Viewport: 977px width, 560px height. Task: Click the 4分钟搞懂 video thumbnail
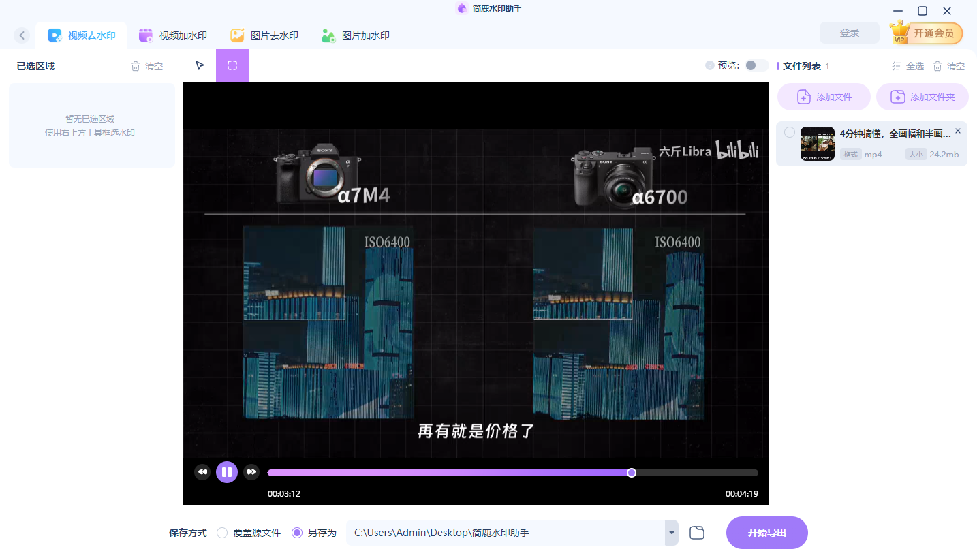click(x=818, y=144)
